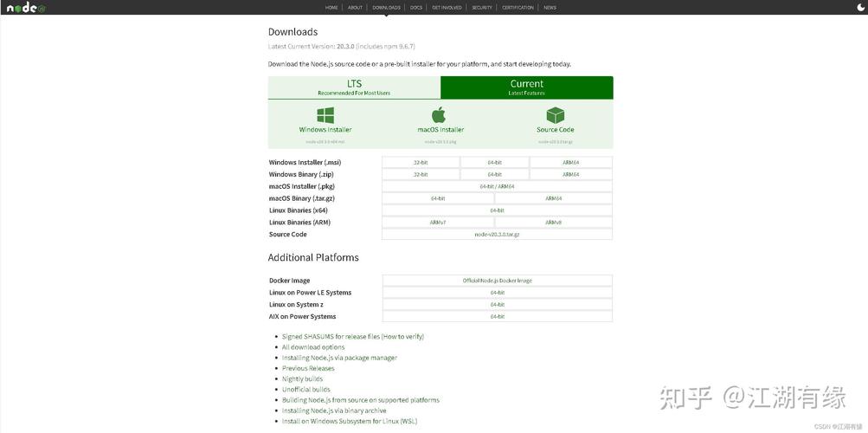Open Previous Releases link
This screenshot has width=868, height=433.
click(x=308, y=368)
